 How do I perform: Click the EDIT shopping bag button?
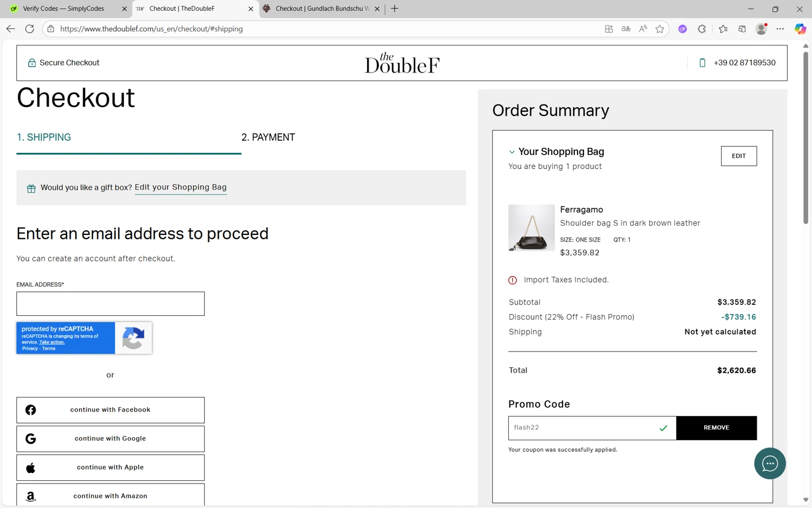pos(738,156)
